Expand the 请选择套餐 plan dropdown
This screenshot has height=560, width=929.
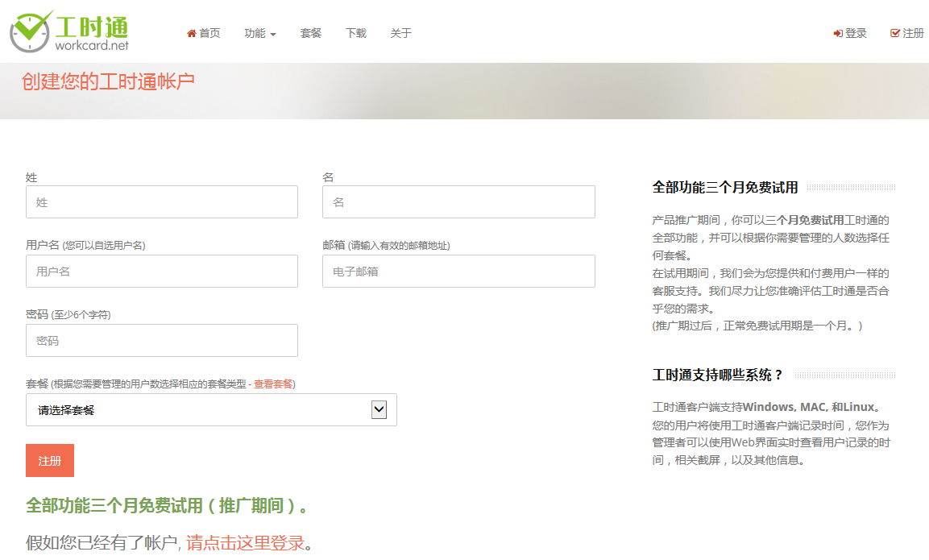click(x=201, y=410)
